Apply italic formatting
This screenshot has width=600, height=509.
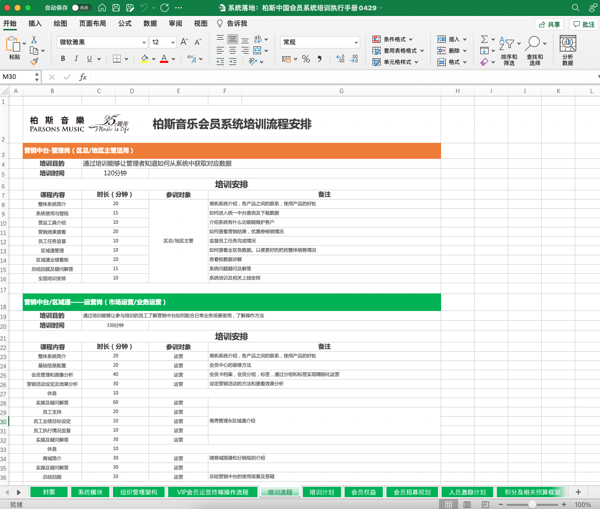pos(76,59)
